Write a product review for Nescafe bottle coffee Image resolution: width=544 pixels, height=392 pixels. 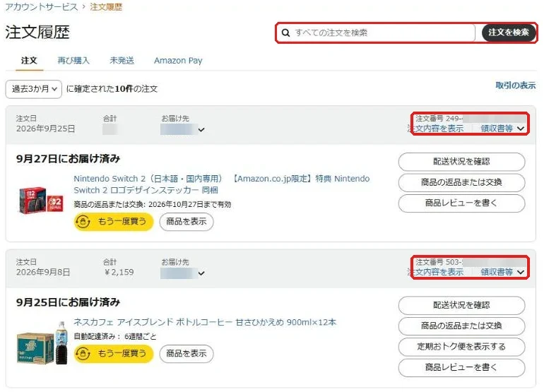pos(461,367)
